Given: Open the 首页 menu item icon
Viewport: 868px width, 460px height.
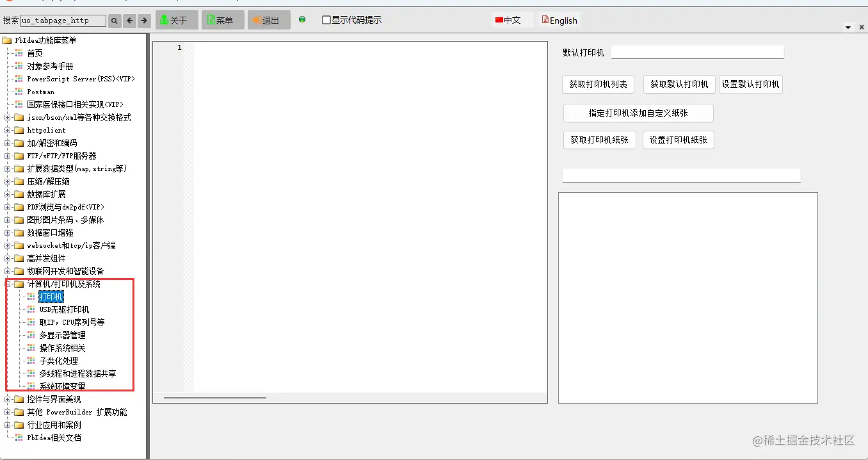Looking at the screenshot, I should 19,53.
